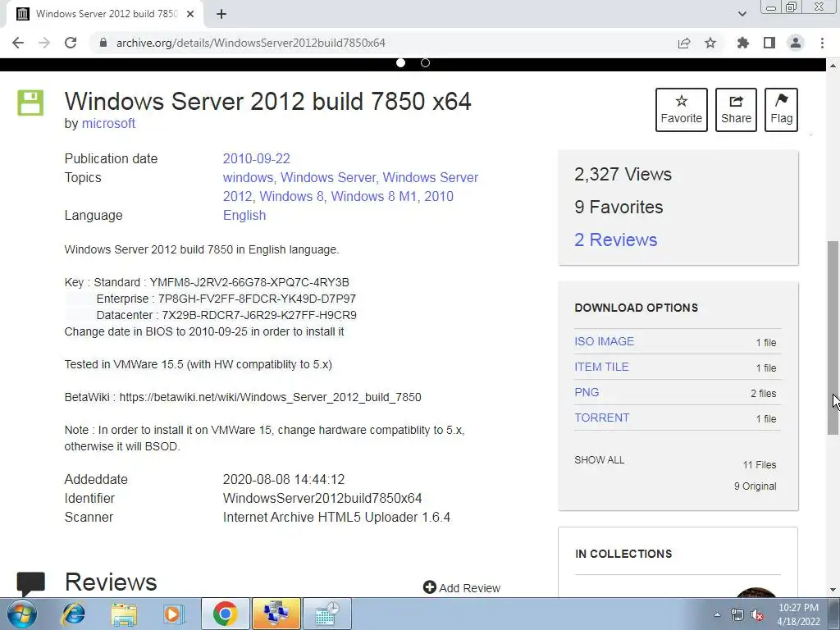Viewport: 840px width, 630px height.
Task: Click the network computers taskbar icon
Action: [276, 614]
